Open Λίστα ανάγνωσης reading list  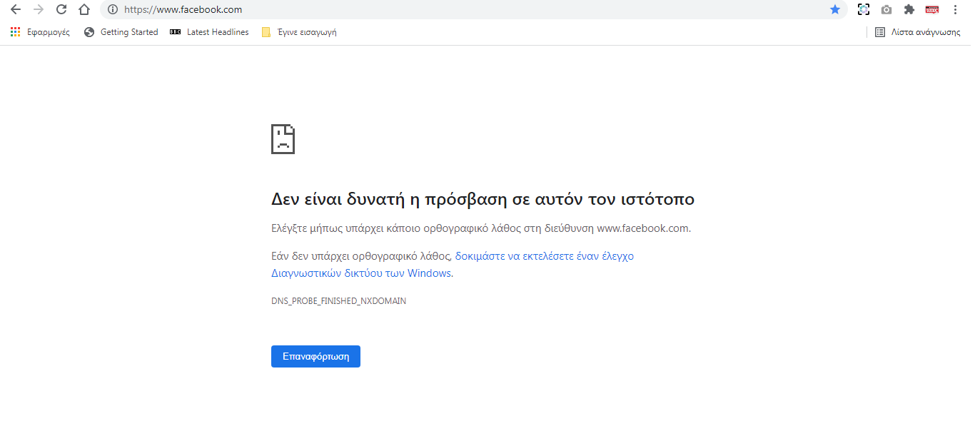pos(918,32)
